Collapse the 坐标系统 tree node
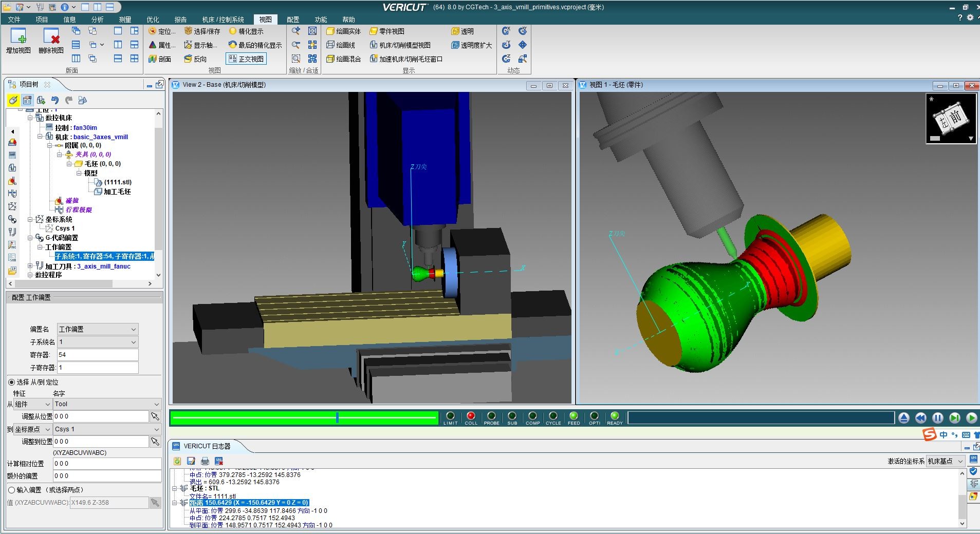The height and width of the screenshot is (534, 980). [30, 219]
